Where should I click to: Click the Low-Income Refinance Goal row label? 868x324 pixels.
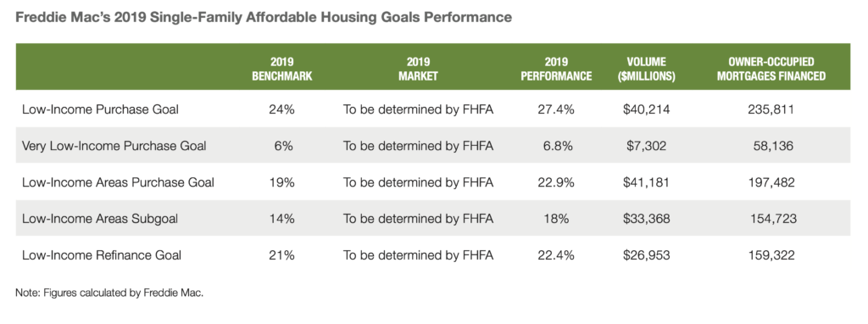[102, 255]
